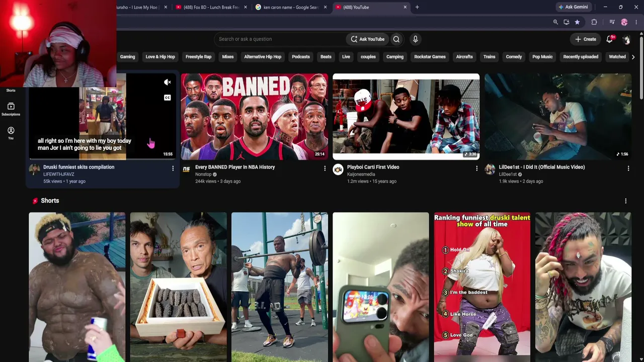Viewport: 644px width, 362px height.
Task: Open the Shorts shelf three-dot menu
Action: point(625,201)
